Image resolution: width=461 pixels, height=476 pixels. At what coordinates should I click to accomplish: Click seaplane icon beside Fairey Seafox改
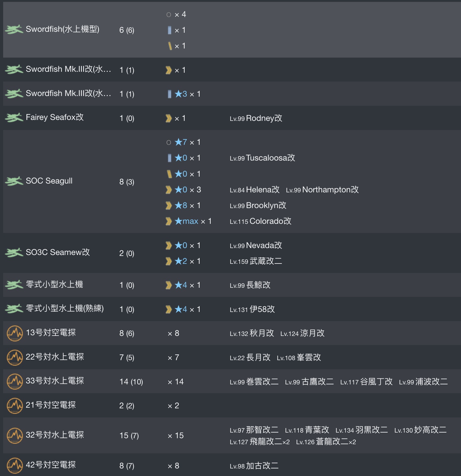pos(14,118)
